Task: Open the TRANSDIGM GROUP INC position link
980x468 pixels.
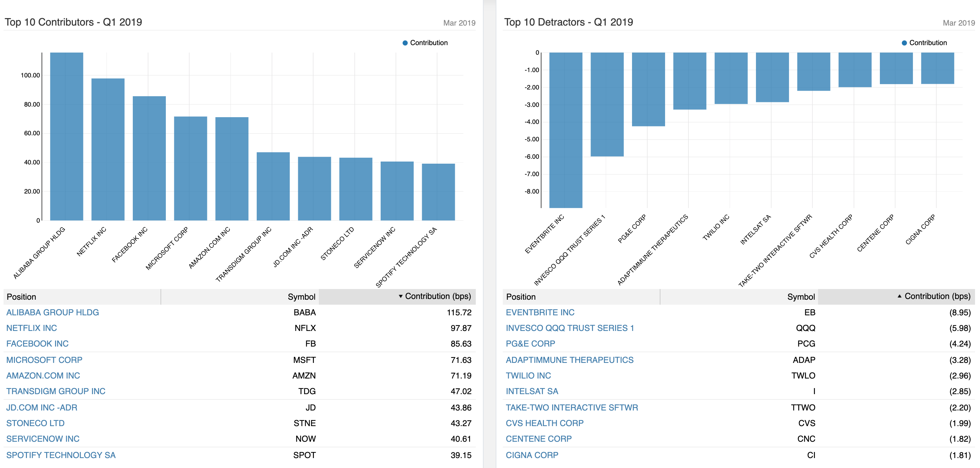Action: (x=55, y=391)
